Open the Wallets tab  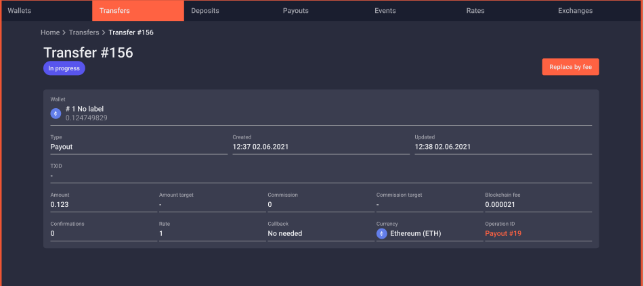20,11
